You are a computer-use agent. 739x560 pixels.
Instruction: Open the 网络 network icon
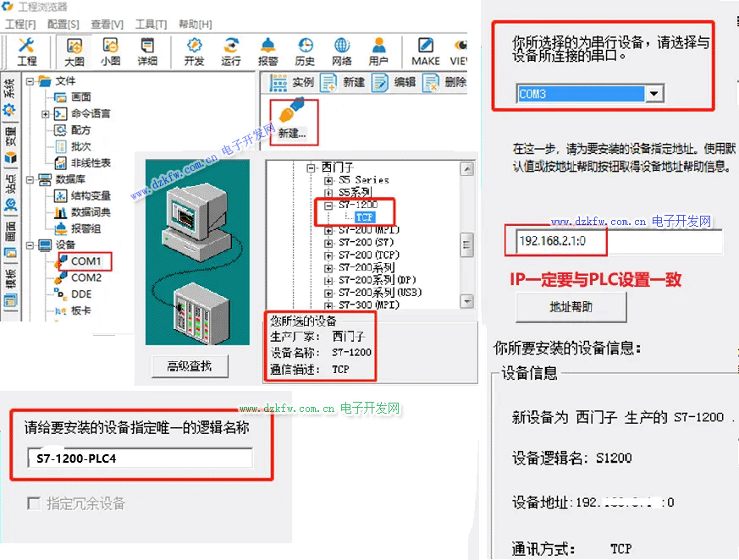click(342, 52)
